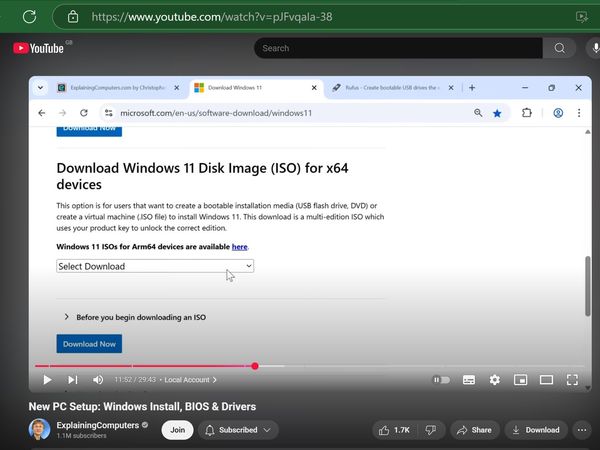The width and height of the screenshot is (600, 450).
Task: Reload the microsoft.com page
Action: [x=84, y=113]
